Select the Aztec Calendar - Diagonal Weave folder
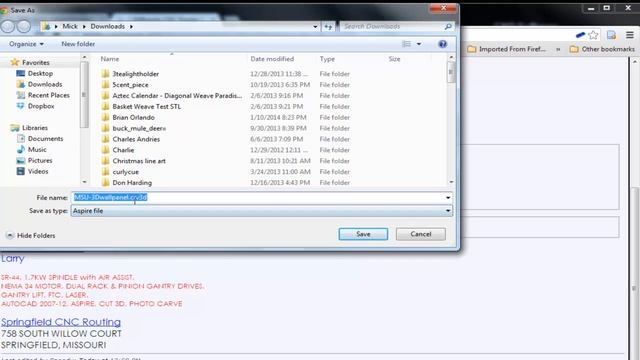 (x=177, y=96)
